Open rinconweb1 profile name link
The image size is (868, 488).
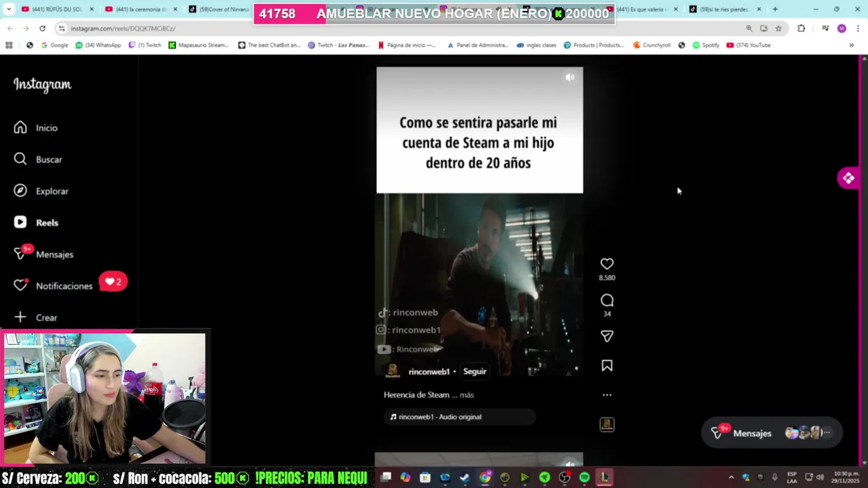tap(429, 371)
